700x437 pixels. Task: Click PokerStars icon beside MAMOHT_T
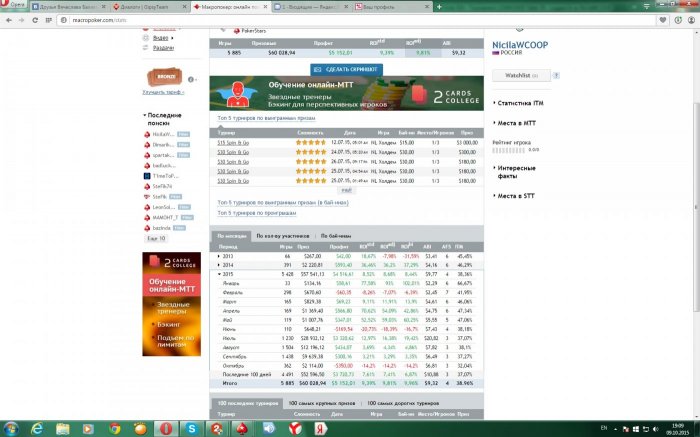pyautogui.click(x=147, y=218)
